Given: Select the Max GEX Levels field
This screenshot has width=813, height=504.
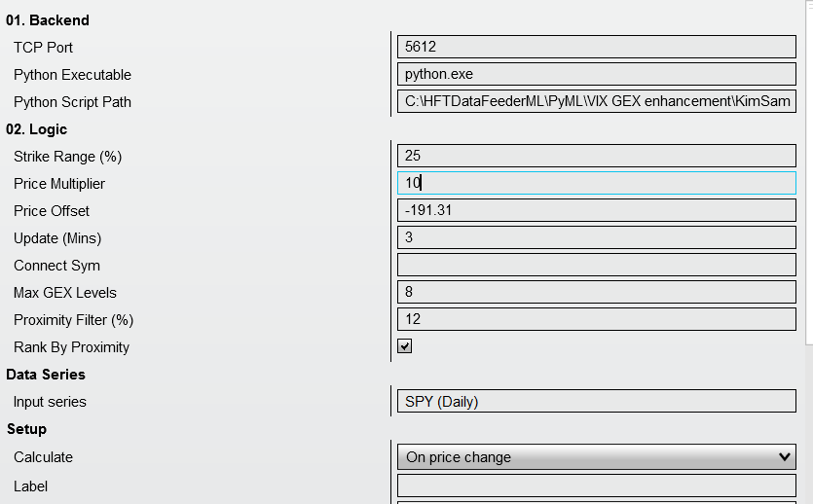Looking at the screenshot, I should 596,292.
